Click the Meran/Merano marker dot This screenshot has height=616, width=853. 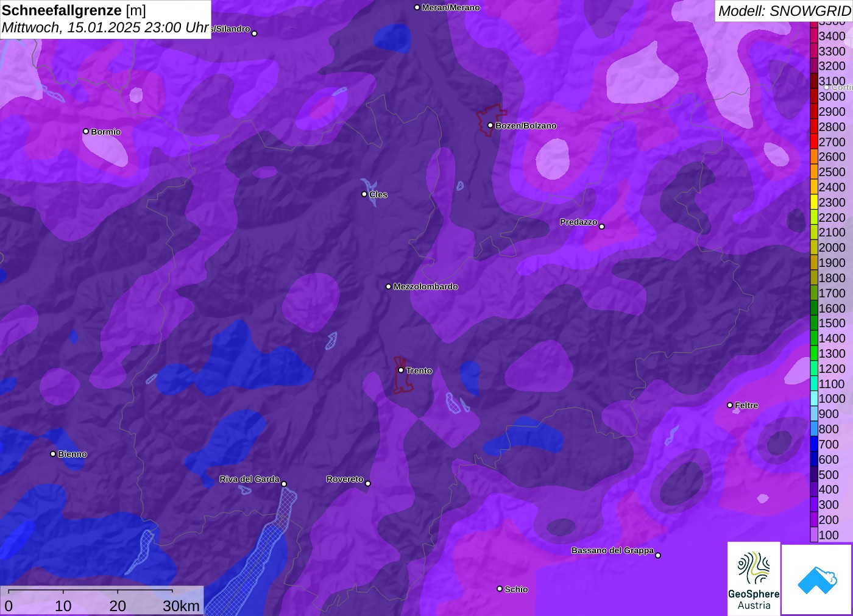tap(417, 7)
